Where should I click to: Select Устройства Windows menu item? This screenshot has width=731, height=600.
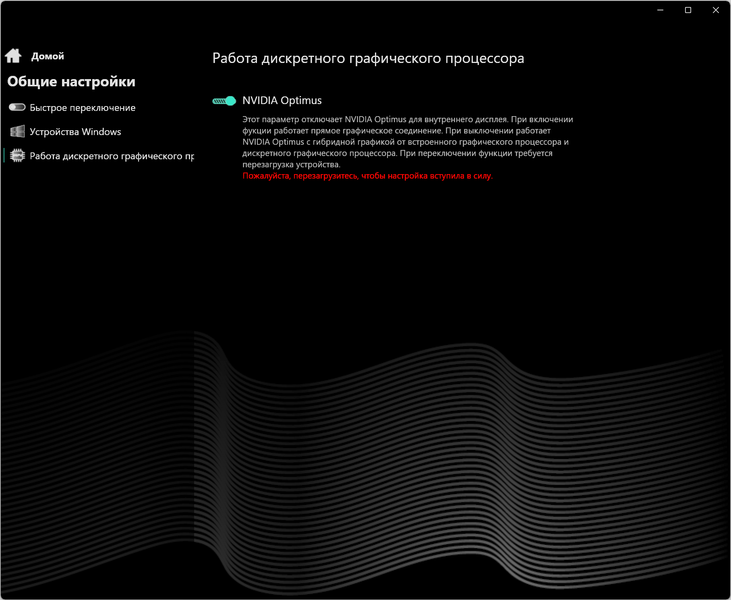(x=76, y=132)
